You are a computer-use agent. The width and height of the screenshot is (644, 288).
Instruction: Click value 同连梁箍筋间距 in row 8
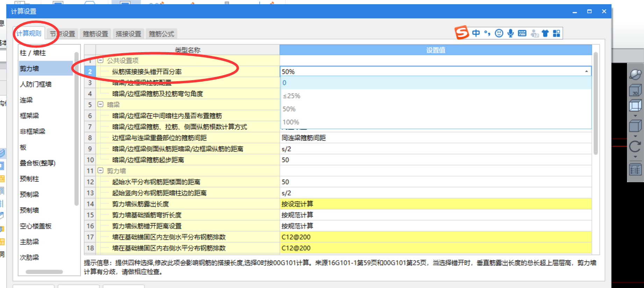pos(436,138)
